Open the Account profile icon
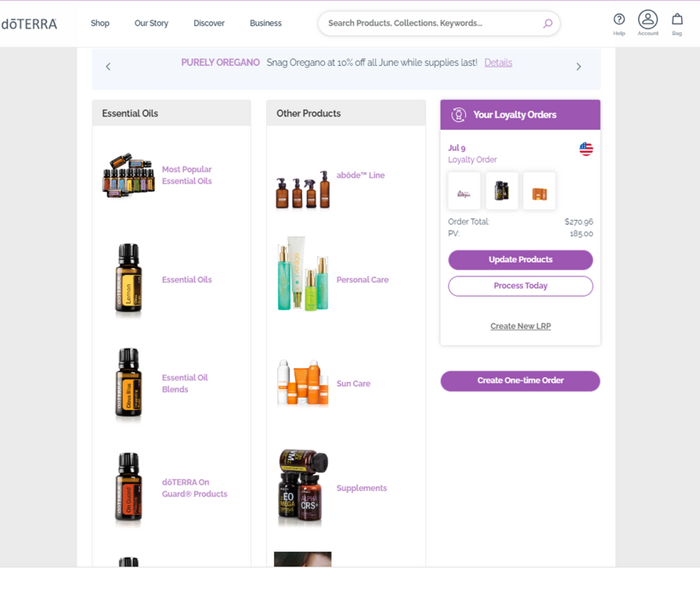The height and width of the screenshot is (595, 700). (648, 20)
